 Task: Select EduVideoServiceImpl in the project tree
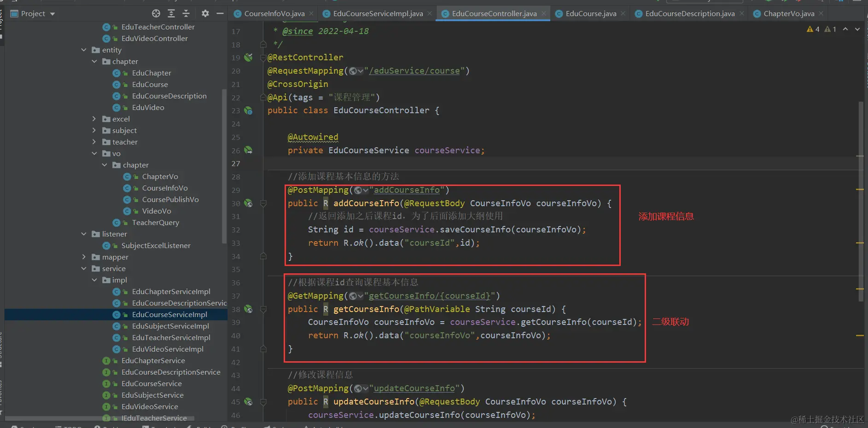pyautogui.click(x=168, y=349)
